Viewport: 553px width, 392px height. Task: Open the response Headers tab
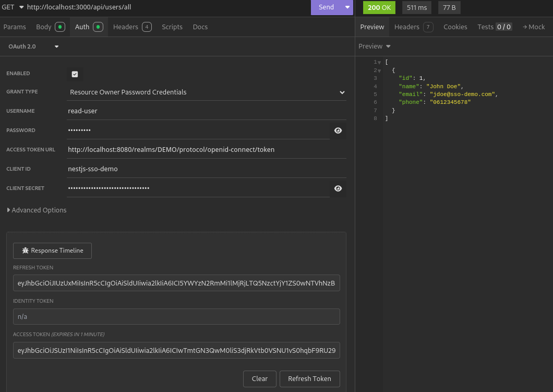(414, 27)
